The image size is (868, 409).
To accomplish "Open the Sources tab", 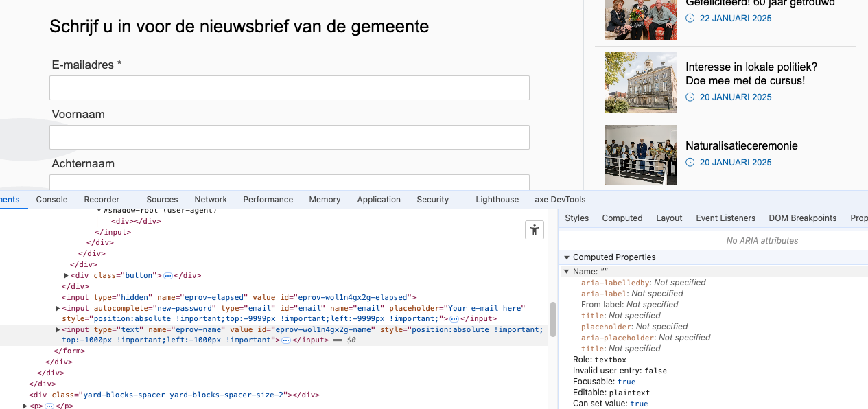I will [162, 200].
